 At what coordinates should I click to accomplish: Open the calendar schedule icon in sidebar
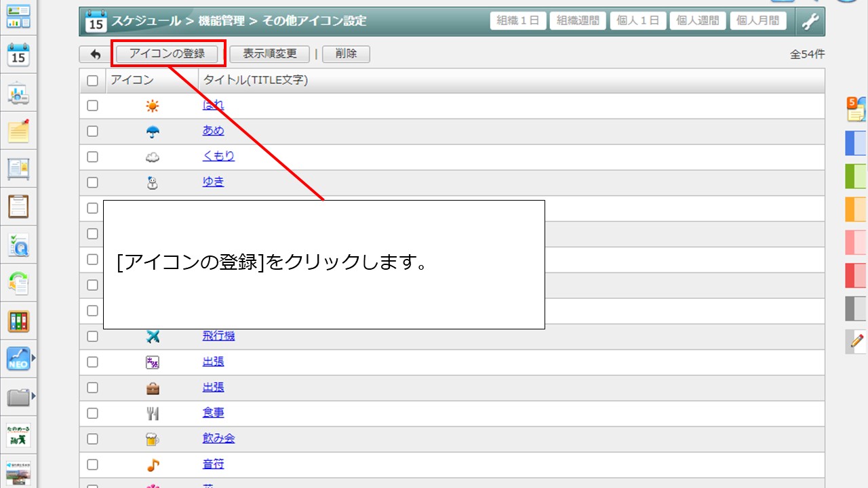click(18, 55)
